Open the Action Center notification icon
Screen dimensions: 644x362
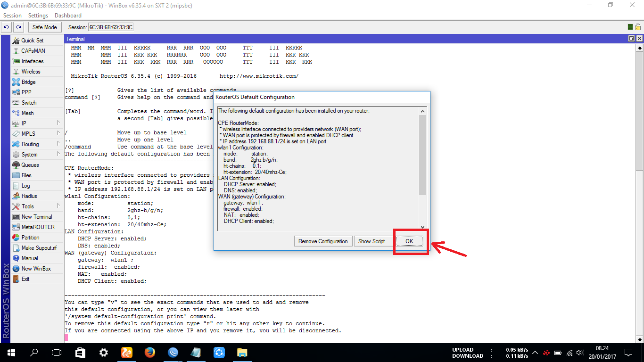629,353
